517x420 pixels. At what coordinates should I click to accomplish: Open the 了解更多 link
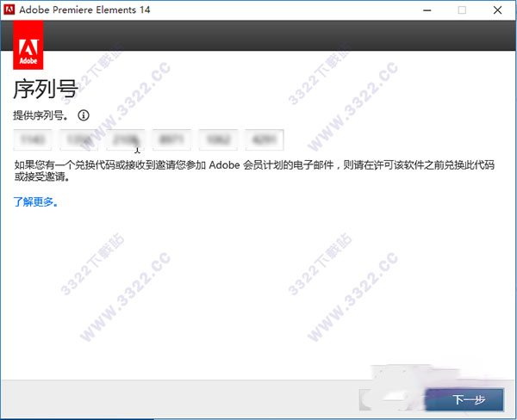(x=35, y=201)
